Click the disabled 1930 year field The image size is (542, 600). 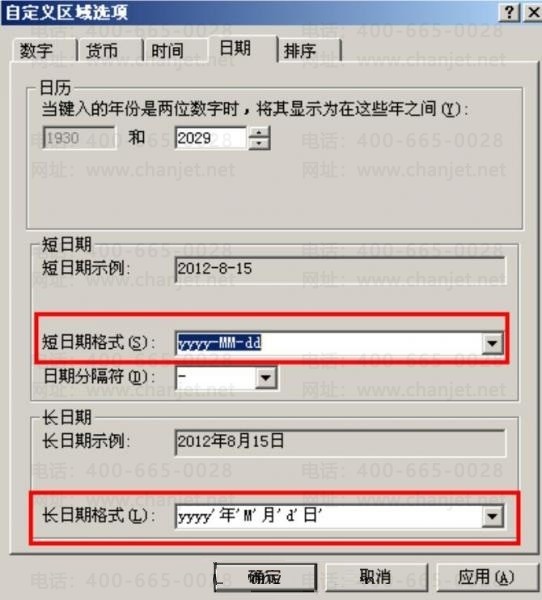[x=78, y=138]
